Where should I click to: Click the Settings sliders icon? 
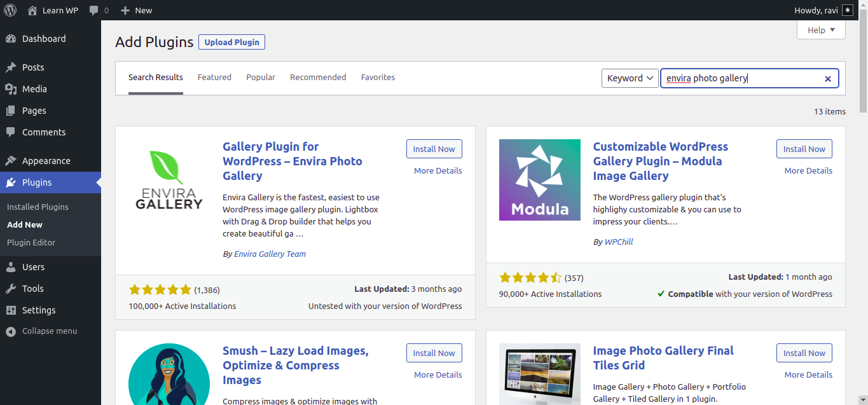[11, 310]
